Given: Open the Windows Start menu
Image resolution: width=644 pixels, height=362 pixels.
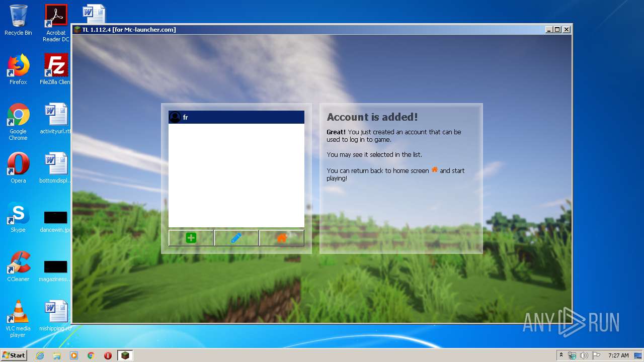Looking at the screenshot, I should tap(14, 355).
